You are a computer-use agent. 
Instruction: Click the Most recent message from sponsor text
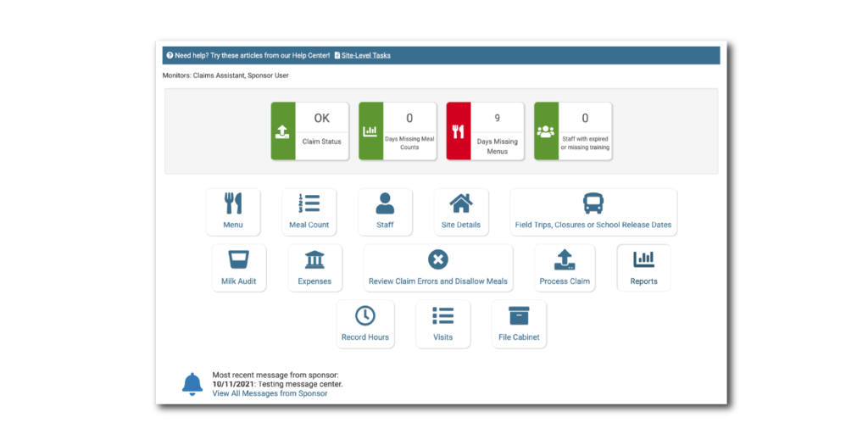(275, 375)
